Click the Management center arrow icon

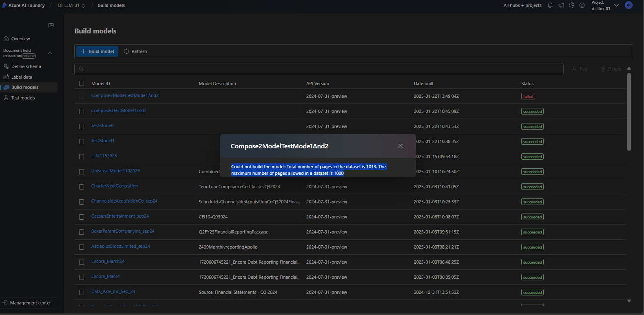click(5, 303)
